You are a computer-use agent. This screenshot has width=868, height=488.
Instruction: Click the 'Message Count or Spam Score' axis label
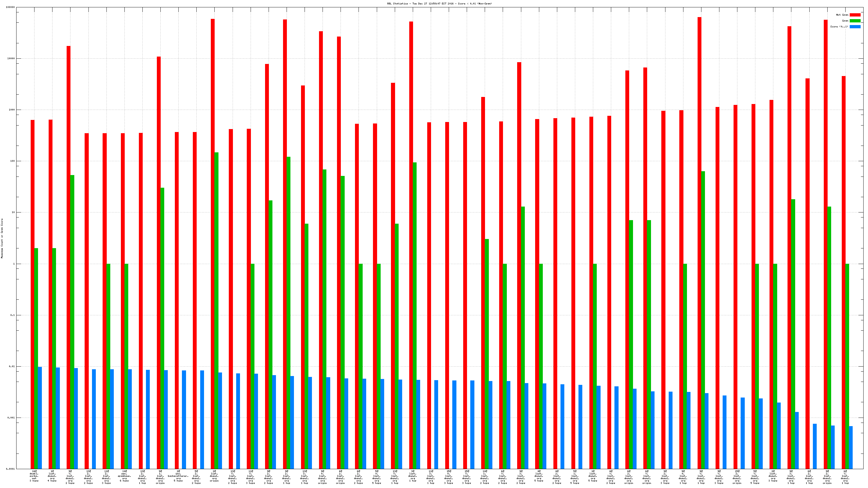pos(2,238)
